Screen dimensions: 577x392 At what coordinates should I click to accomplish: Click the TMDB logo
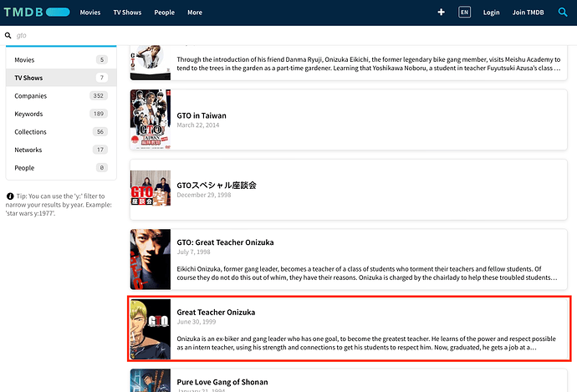(x=37, y=13)
